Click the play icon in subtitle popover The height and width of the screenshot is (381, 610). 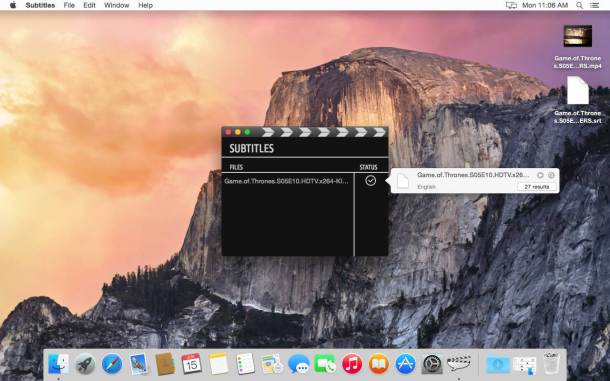coord(540,176)
